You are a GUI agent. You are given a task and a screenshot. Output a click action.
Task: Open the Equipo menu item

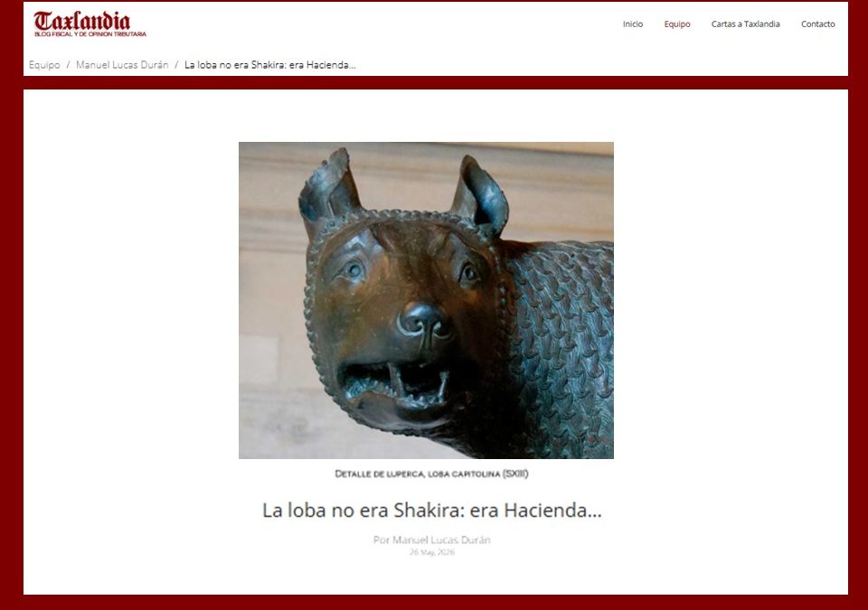click(677, 23)
